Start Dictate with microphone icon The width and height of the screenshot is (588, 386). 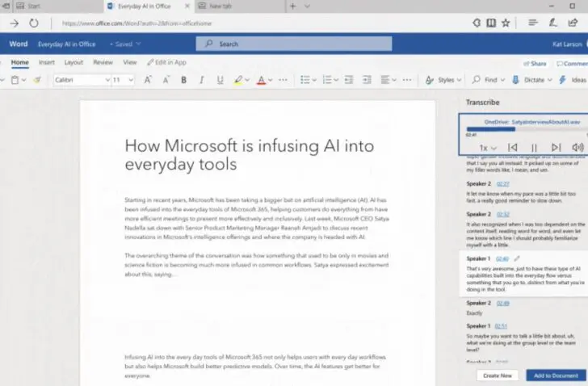[x=516, y=80]
